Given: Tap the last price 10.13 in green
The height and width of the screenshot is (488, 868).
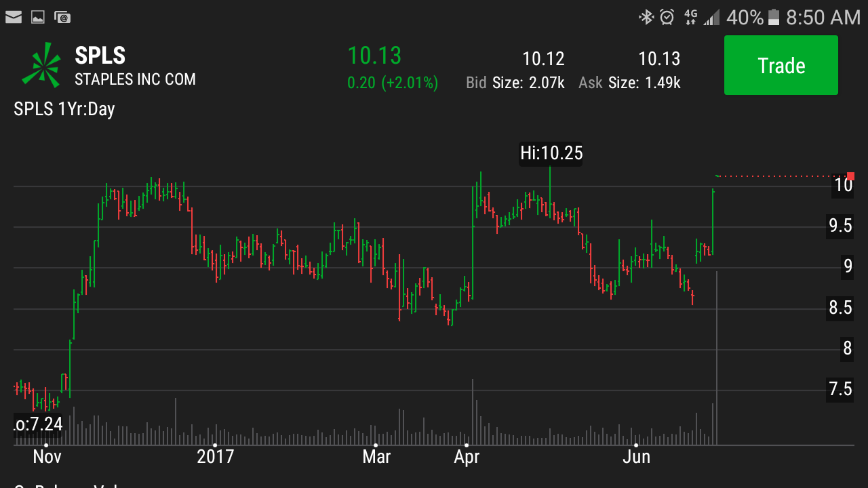Looking at the screenshot, I should tap(374, 56).
